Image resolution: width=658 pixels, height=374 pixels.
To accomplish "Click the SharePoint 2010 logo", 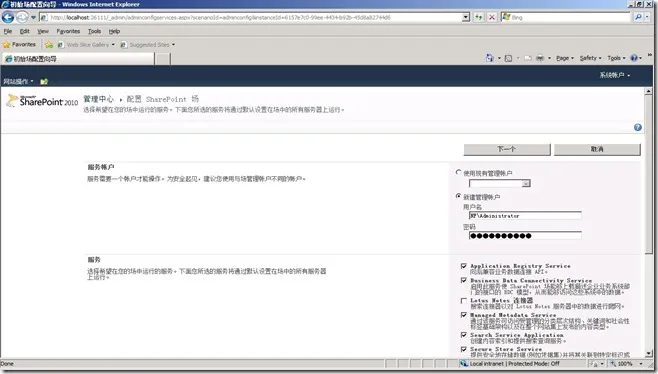I will (x=42, y=101).
